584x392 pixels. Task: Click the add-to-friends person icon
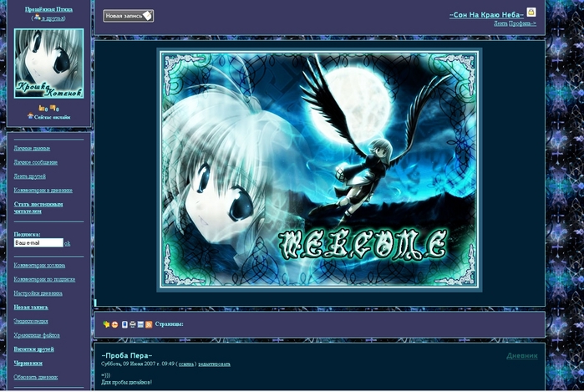(x=37, y=18)
